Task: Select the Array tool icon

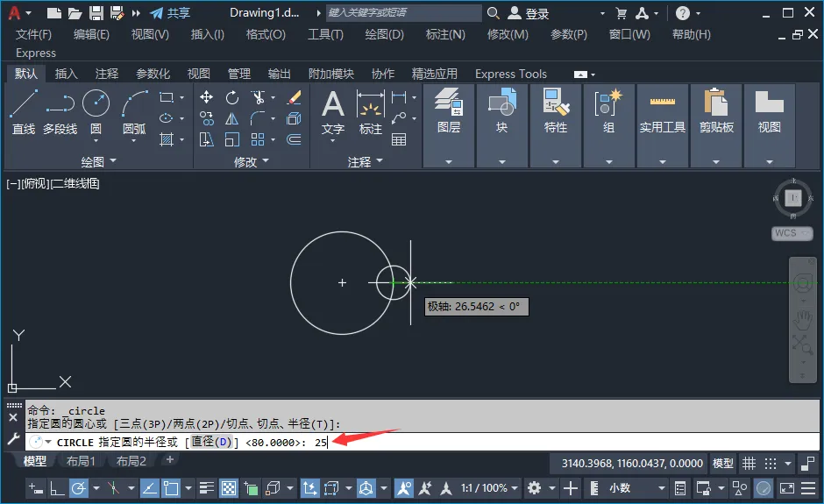Action: 258,139
